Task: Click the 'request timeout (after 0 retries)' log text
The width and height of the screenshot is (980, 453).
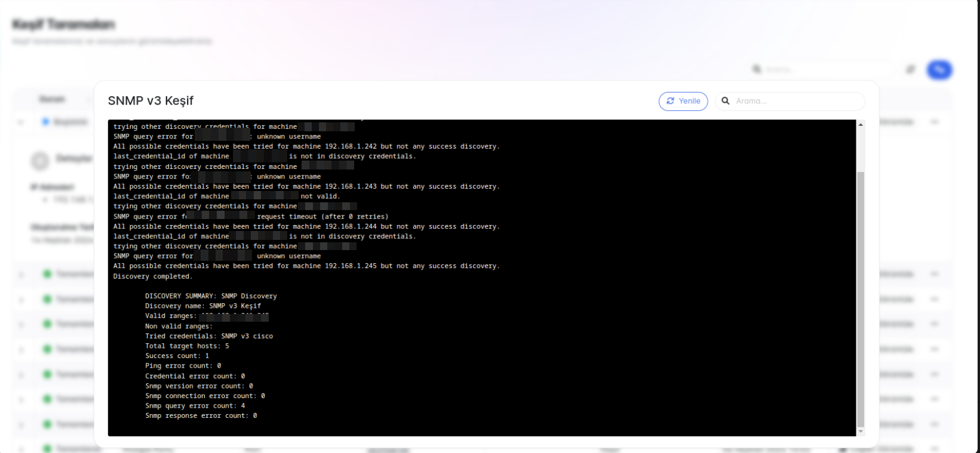Action: pyautogui.click(x=322, y=217)
